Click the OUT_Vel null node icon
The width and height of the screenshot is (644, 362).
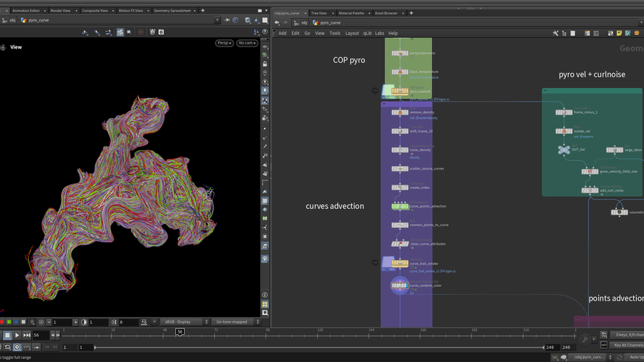coord(563,150)
